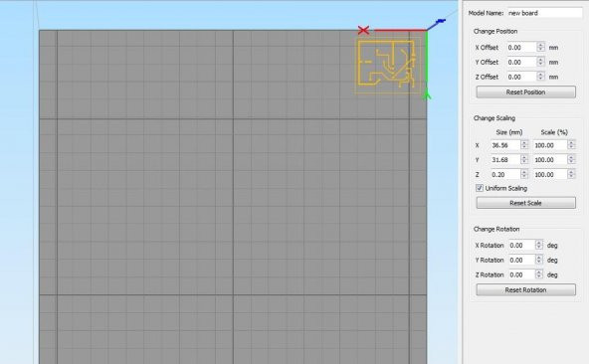The image size is (589, 364).
Task: Click the Reset Position button
Action: (x=525, y=92)
